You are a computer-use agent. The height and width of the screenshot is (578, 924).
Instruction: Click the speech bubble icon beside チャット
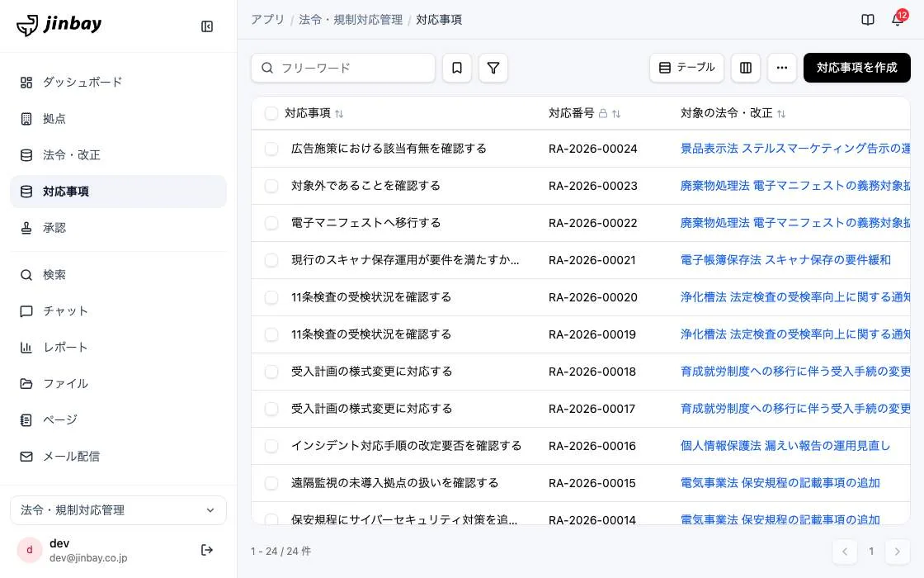pos(26,310)
